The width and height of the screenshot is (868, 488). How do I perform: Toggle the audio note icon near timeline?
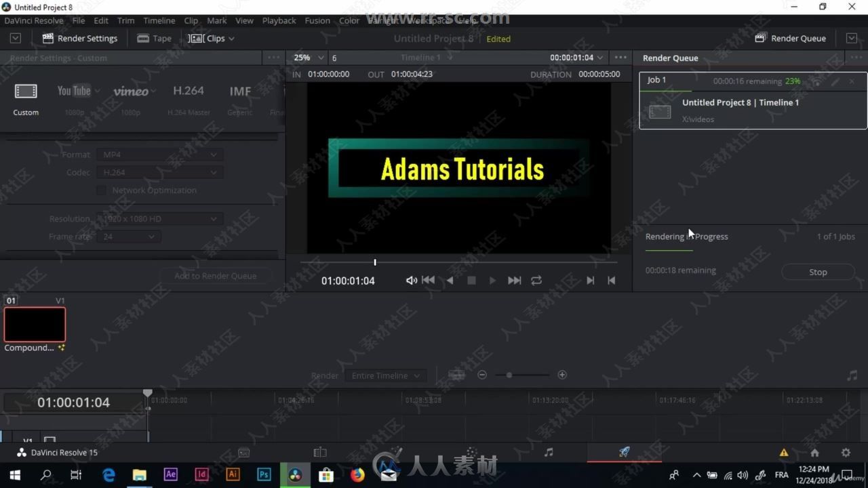click(852, 375)
